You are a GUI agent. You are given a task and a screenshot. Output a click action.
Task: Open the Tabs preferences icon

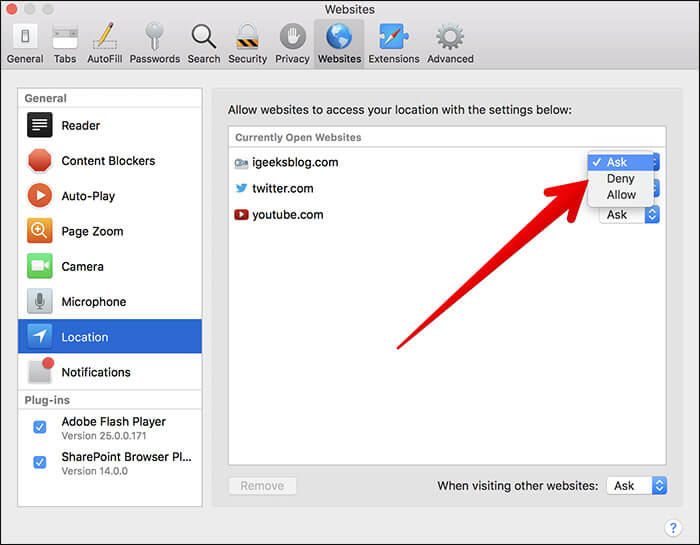65,36
